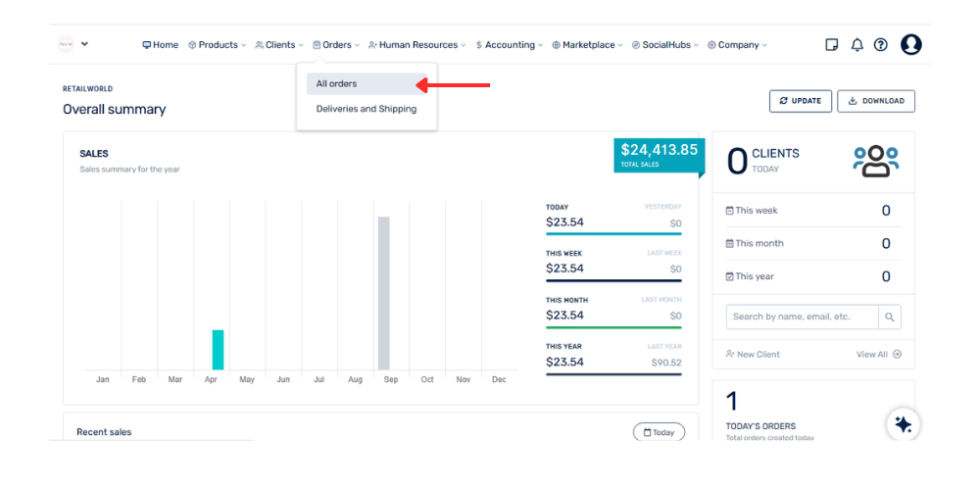Click the client search input field
Viewport: 980px width, 490px height.
pos(802,317)
